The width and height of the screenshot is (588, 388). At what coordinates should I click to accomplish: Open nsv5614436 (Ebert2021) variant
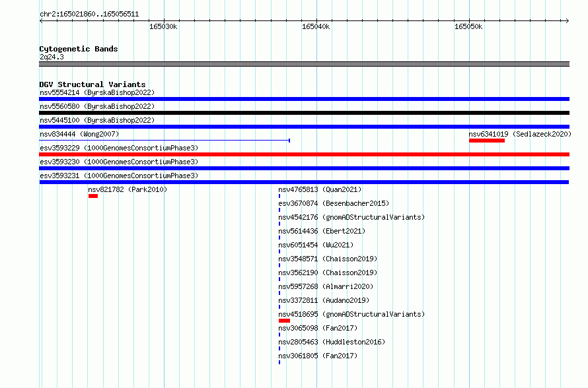point(322,231)
